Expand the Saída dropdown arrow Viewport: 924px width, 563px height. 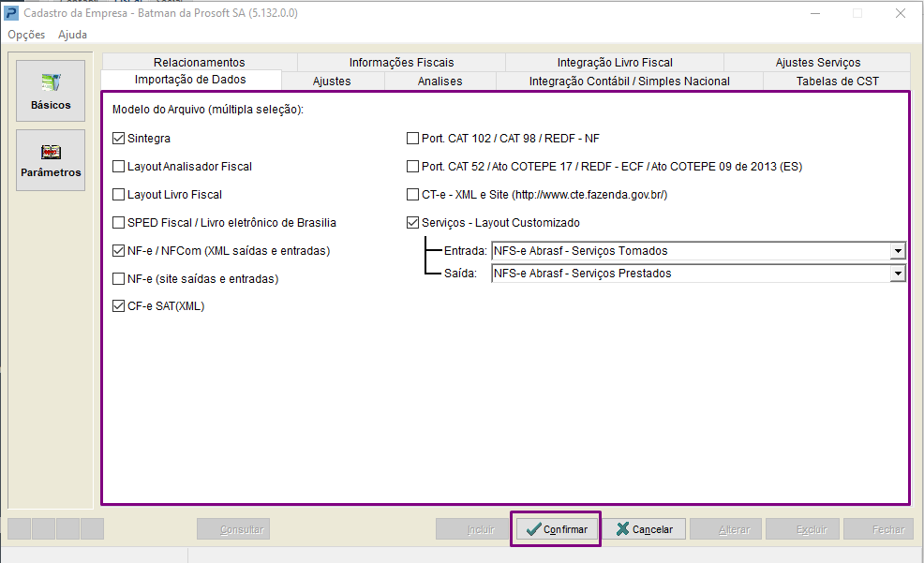898,274
